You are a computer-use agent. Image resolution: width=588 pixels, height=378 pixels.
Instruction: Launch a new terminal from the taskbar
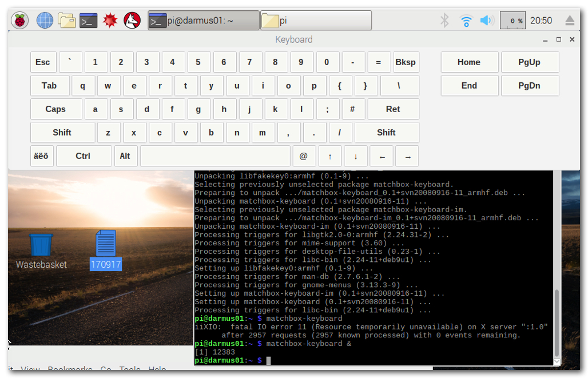88,19
